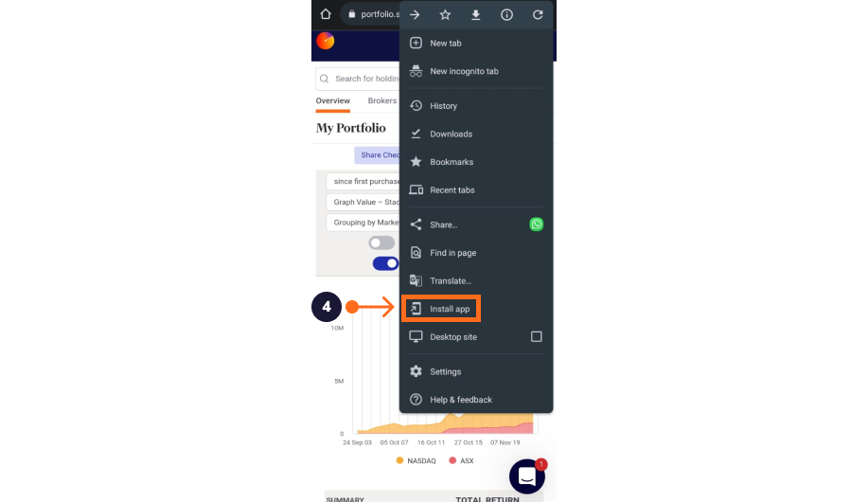Open the page info icon

[x=506, y=15]
